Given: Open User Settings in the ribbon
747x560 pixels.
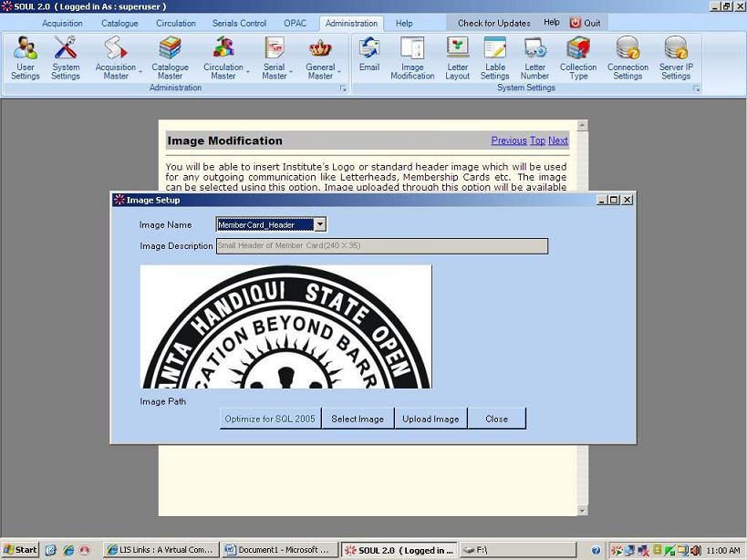Looking at the screenshot, I should pyautogui.click(x=26, y=57).
